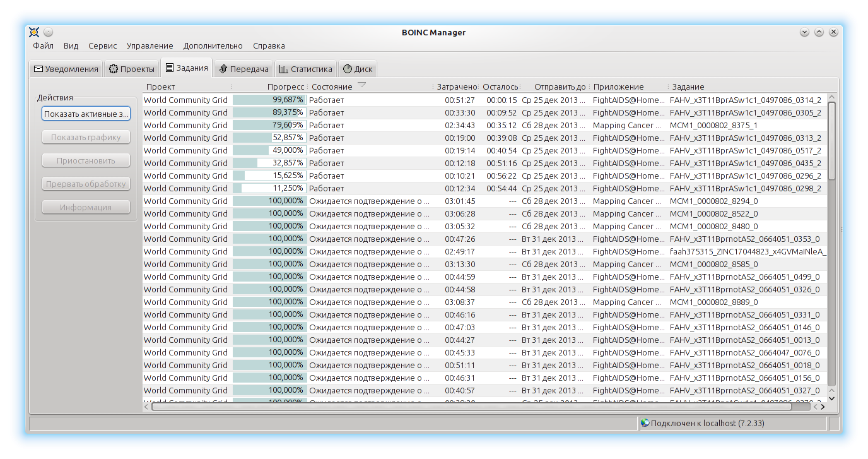
Task: Click the 11,250% progress bar
Action: pos(269,188)
